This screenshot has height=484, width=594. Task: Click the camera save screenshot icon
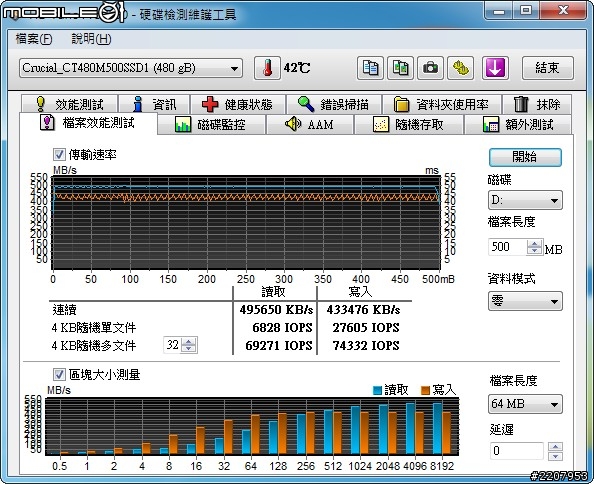click(x=430, y=68)
